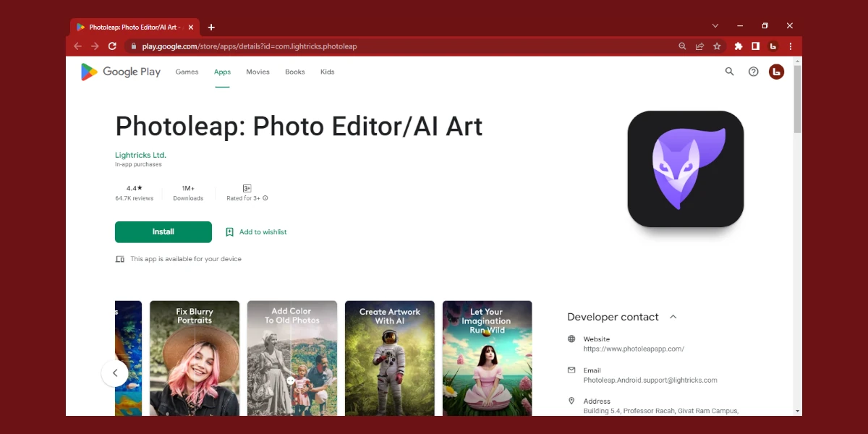
Task: View the 64.7K reviews rating
Action: point(135,193)
